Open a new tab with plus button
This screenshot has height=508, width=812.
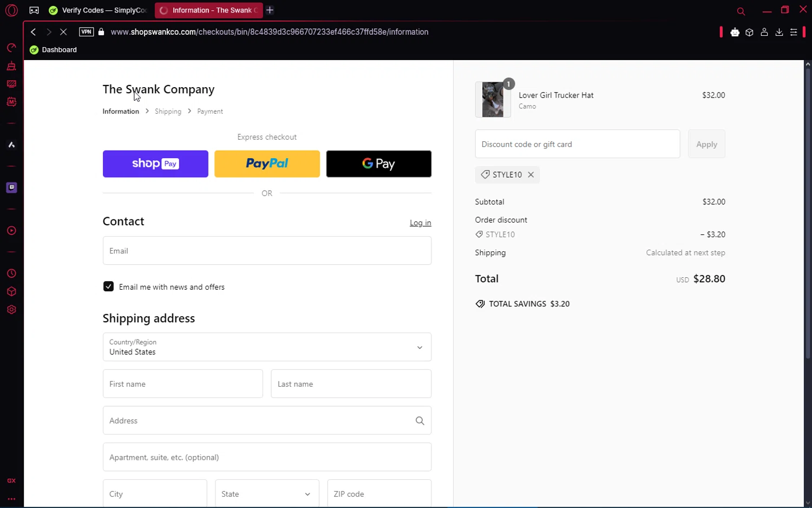click(270, 10)
